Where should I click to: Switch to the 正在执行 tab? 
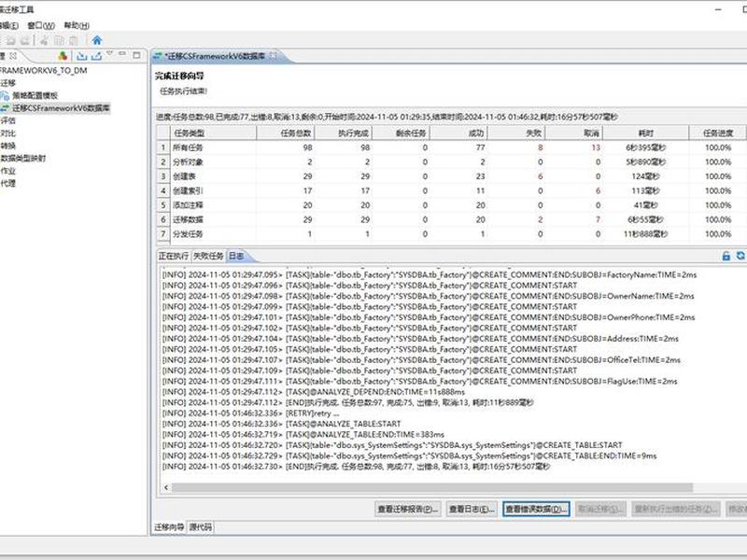coord(174,256)
